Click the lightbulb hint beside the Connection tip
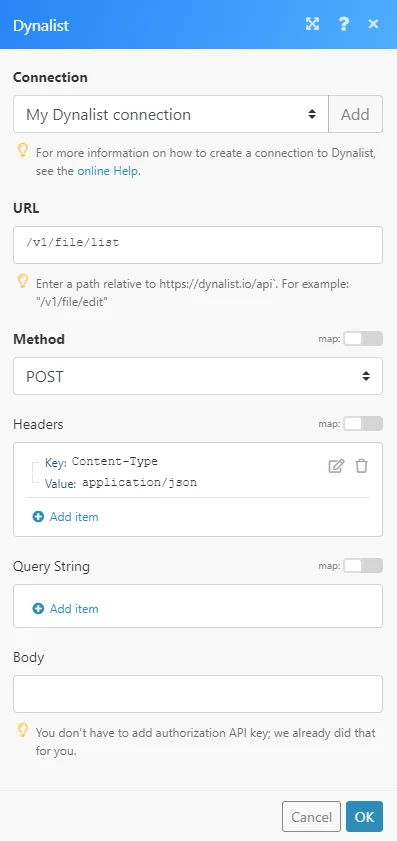 click(x=23, y=151)
